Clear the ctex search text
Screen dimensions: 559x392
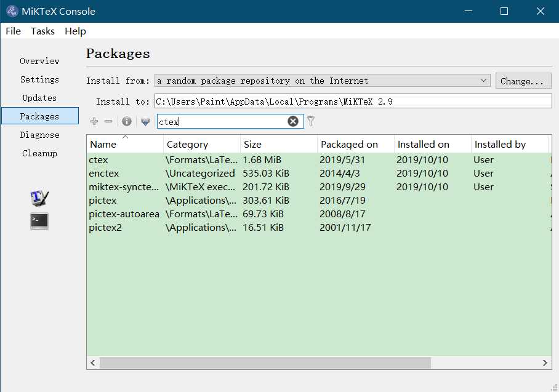(x=293, y=121)
